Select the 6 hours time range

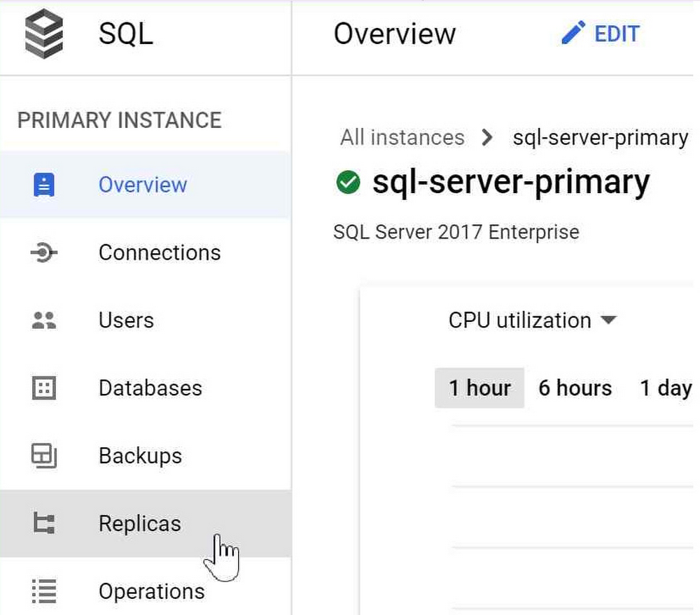pyautogui.click(x=575, y=388)
